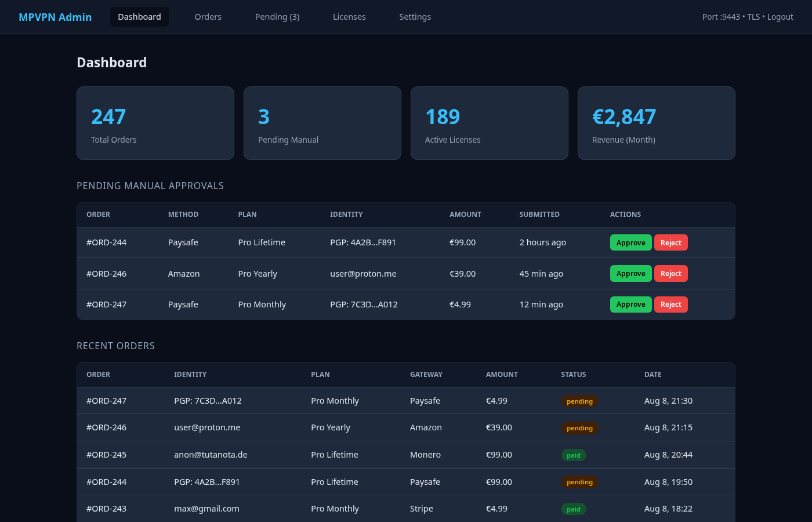Click the 3 Pending Manual card
812x522 pixels.
[322, 123]
